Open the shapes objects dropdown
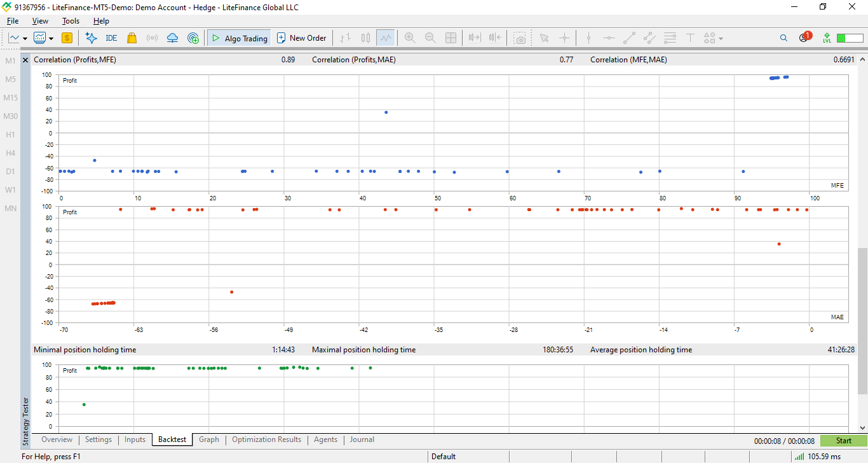The height and width of the screenshot is (463, 868). [x=714, y=38]
